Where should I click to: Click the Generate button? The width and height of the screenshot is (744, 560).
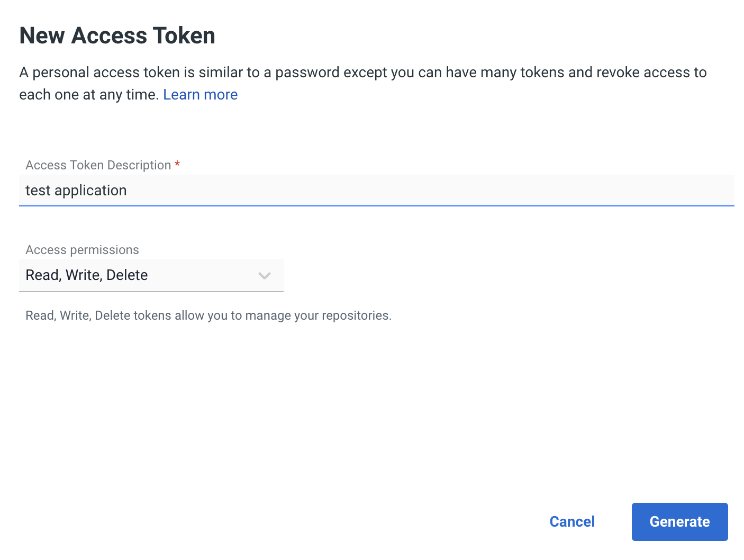coord(679,521)
